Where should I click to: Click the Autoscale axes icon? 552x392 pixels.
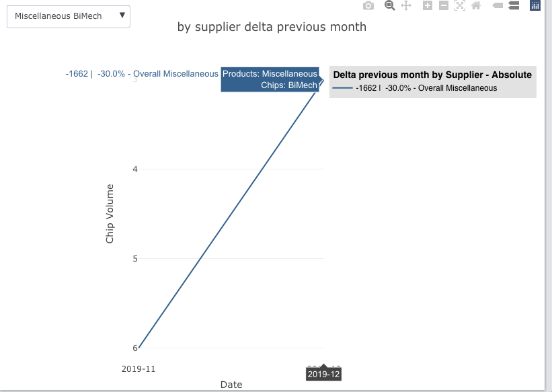coord(460,6)
